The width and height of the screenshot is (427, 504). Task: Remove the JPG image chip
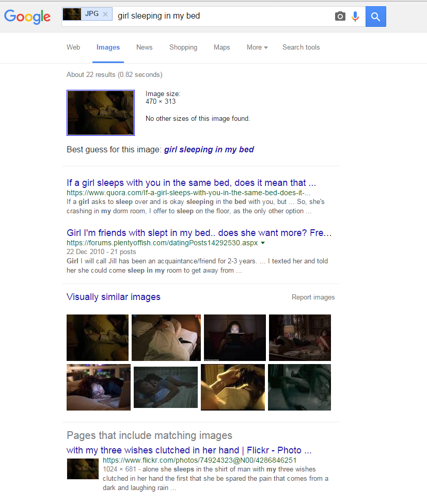[105, 14]
